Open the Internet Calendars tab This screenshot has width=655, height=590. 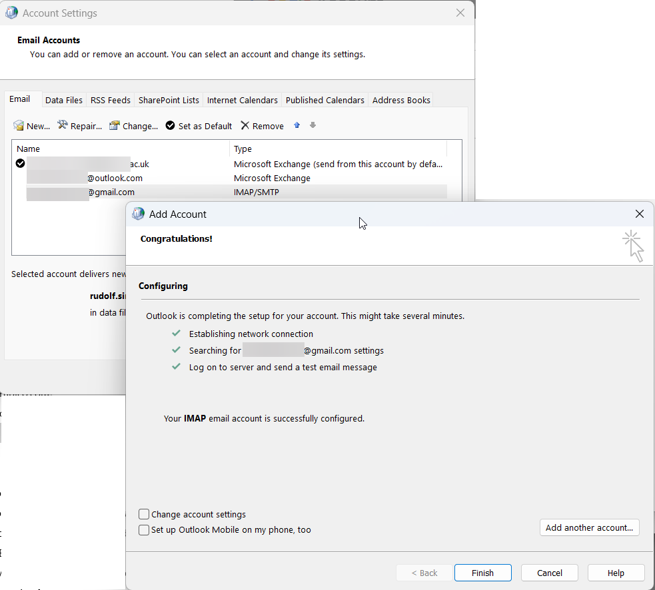tap(242, 100)
